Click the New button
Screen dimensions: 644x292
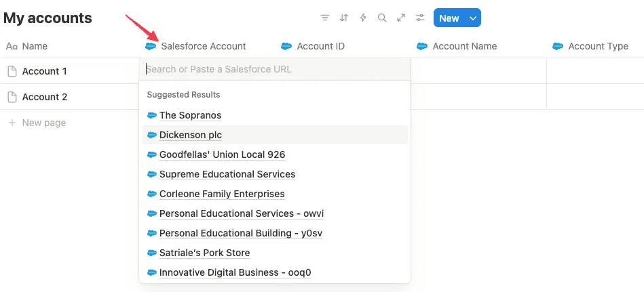pyautogui.click(x=449, y=18)
